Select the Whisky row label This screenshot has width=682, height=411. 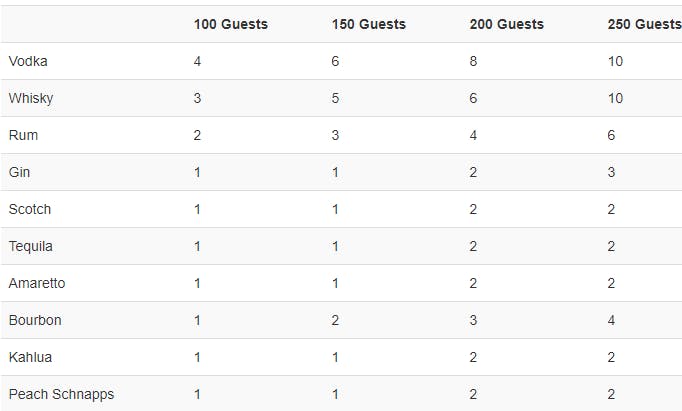coord(31,98)
